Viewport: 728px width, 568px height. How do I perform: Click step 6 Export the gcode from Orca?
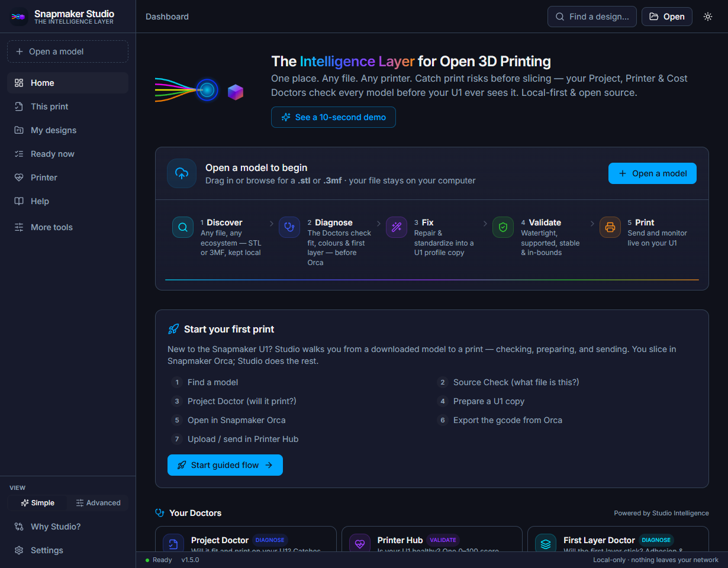[508, 420]
